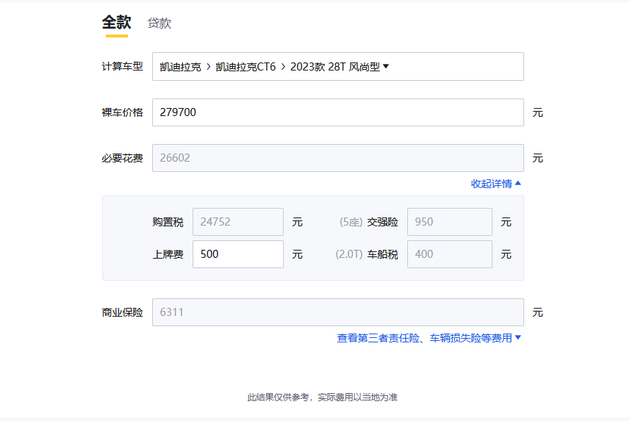This screenshot has width=630, height=421.
Task: Collapse details via the 收起详情 link
Action: (492, 184)
